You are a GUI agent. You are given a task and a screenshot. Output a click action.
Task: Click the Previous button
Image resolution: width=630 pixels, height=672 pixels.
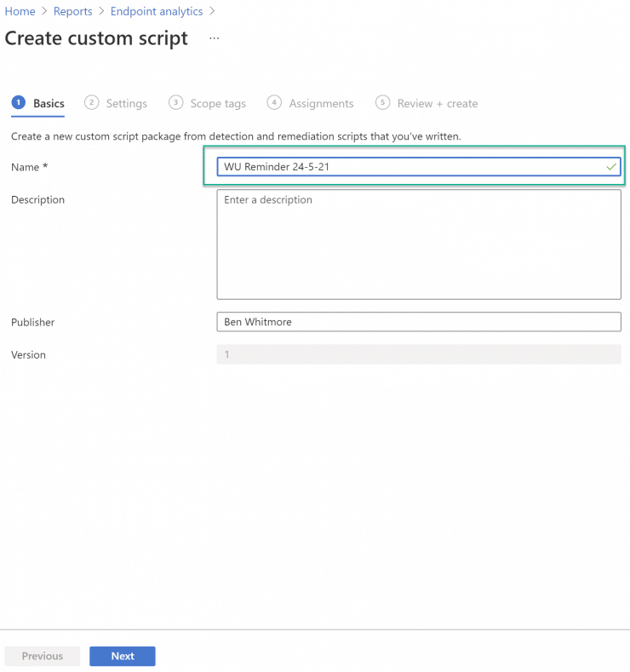coord(43,656)
